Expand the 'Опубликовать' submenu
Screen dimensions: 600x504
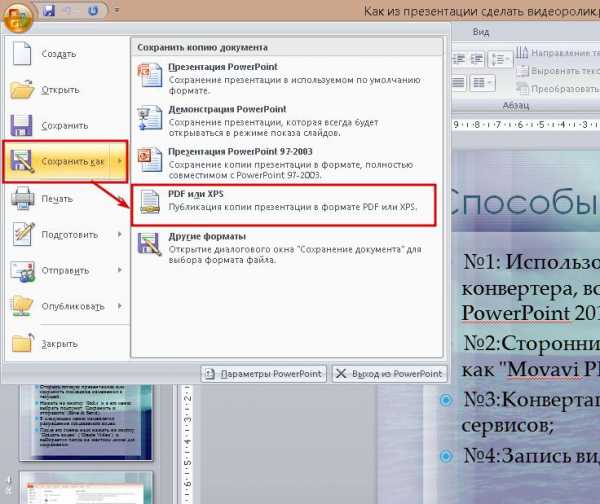pyautogui.click(x=120, y=306)
